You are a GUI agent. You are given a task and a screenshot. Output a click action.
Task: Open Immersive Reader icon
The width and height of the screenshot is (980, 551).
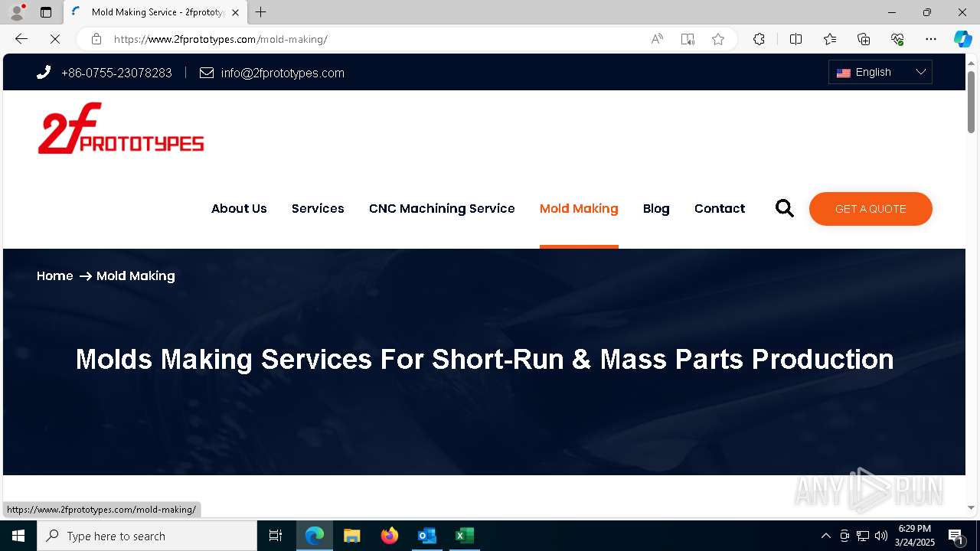click(688, 39)
